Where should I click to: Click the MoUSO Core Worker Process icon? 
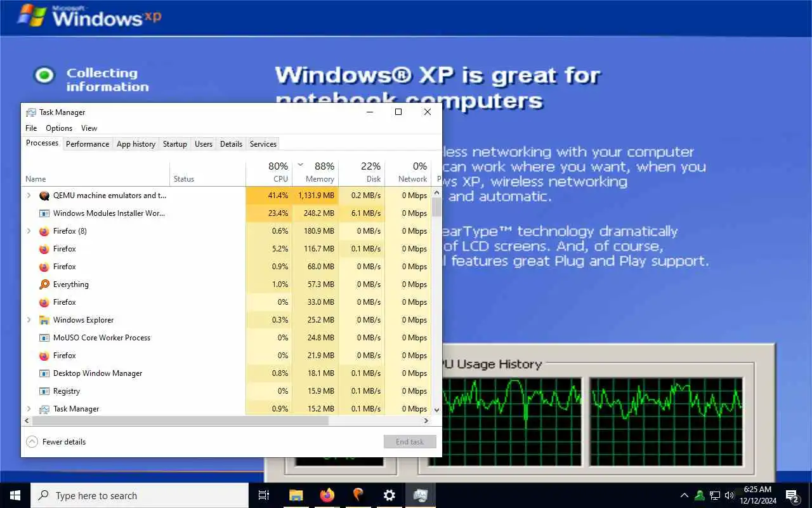pyautogui.click(x=44, y=338)
